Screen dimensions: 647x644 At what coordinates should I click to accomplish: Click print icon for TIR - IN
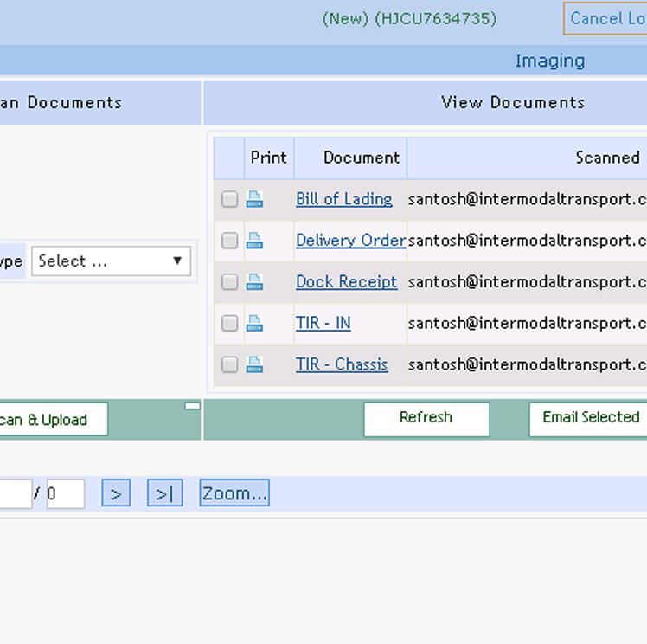pyautogui.click(x=254, y=324)
